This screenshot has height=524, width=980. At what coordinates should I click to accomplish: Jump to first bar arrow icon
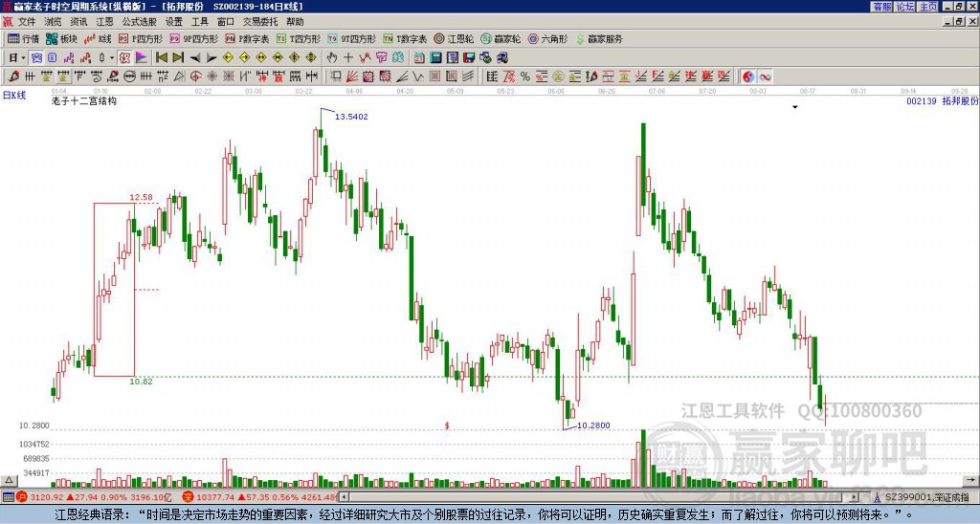point(161,58)
